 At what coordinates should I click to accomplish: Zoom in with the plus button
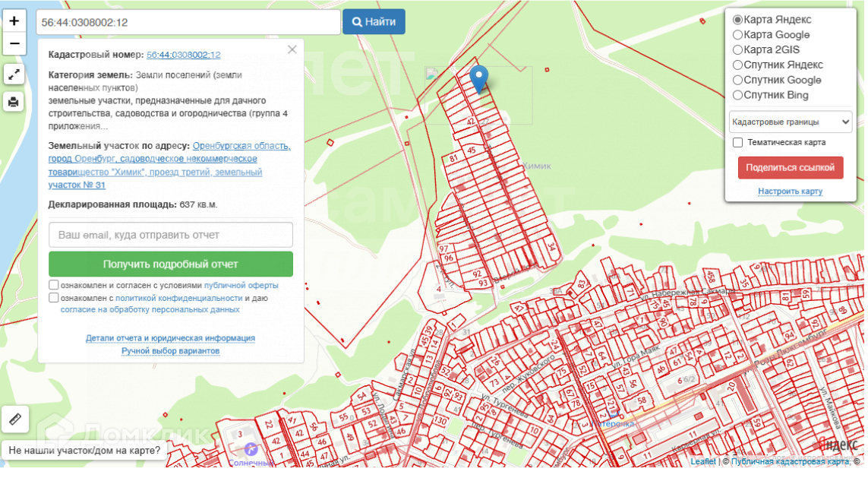coord(14,21)
